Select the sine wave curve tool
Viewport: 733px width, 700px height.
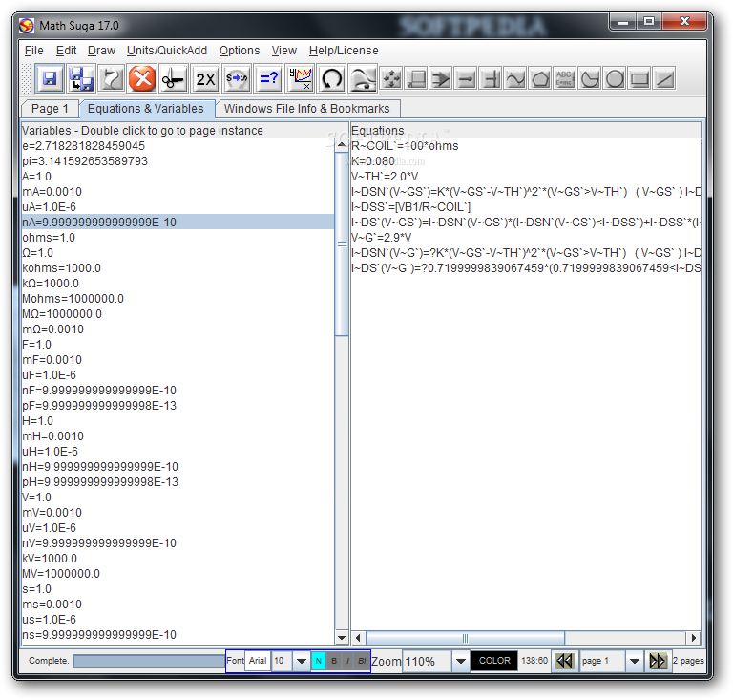[x=515, y=78]
